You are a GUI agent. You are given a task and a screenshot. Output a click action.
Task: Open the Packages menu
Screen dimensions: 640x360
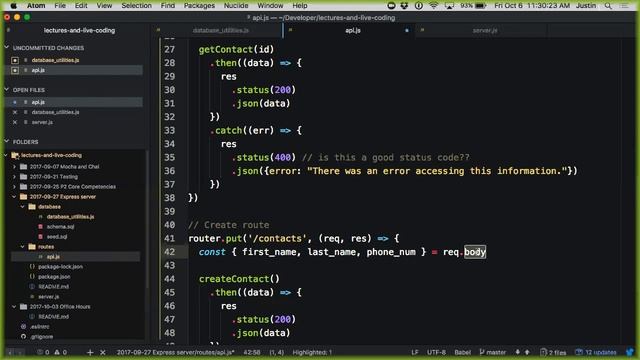point(199,6)
